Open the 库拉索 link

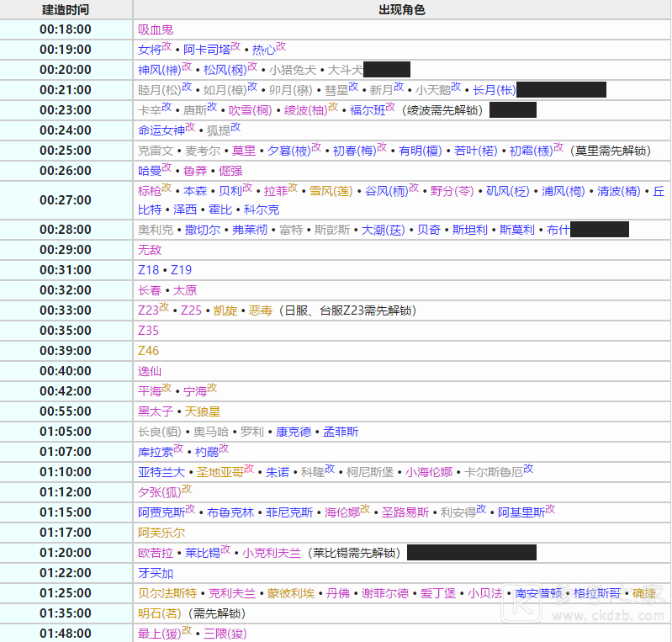tap(156, 452)
